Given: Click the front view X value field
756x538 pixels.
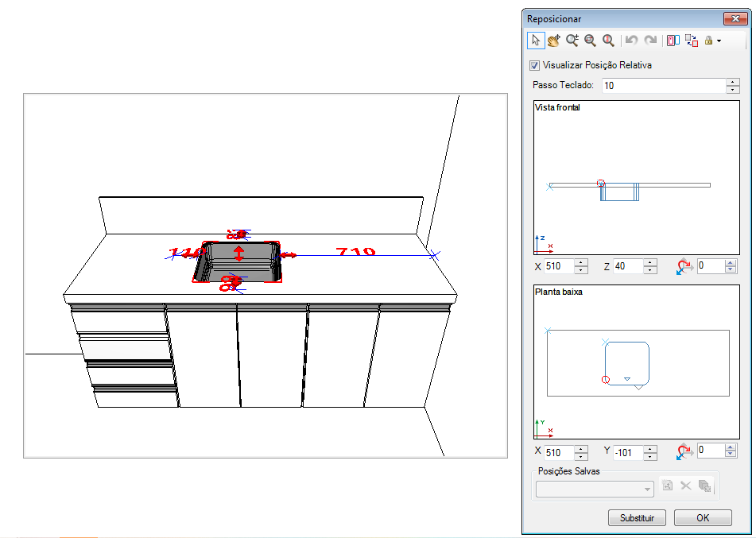Looking at the screenshot, I should [x=560, y=266].
